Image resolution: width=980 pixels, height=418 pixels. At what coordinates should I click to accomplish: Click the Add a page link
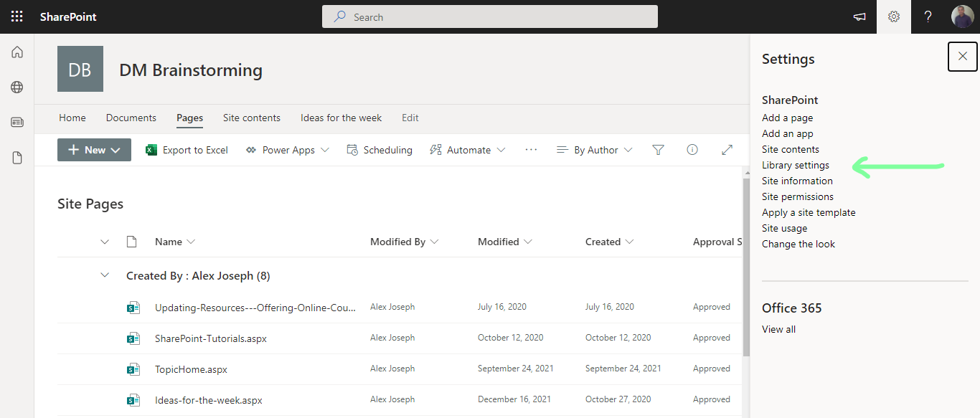click(x=787, y=118)
